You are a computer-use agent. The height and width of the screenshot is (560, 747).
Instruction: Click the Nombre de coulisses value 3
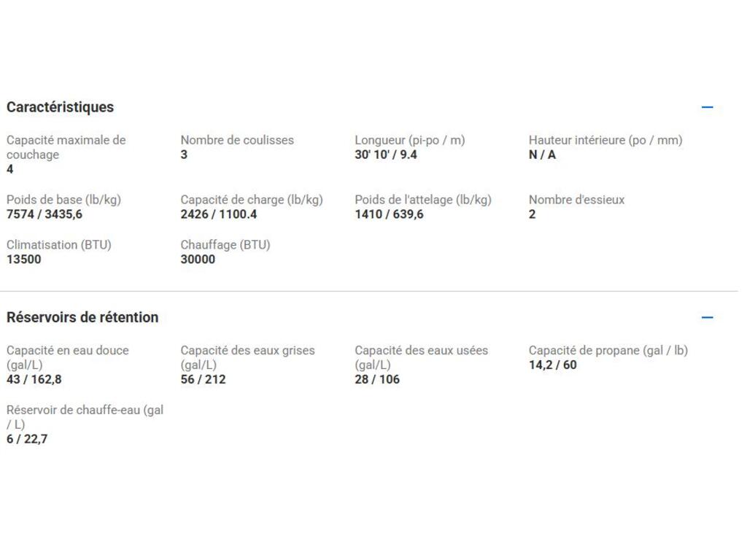coord(184,155)
